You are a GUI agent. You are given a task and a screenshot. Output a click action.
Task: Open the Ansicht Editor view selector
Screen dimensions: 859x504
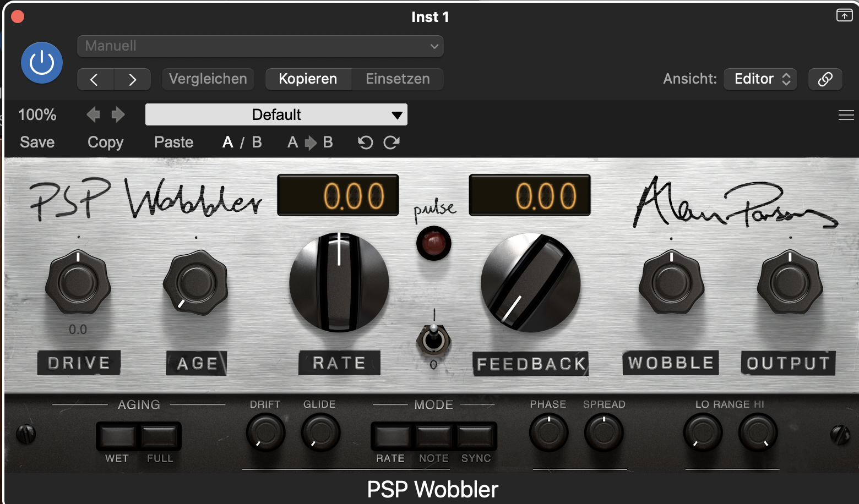pos(760,79)
